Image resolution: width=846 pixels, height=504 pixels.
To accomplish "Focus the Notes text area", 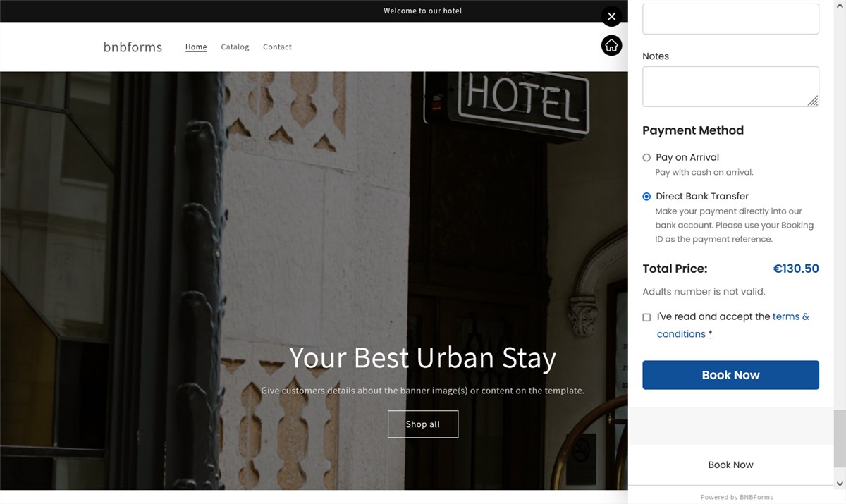I will click(x=730, y=87).
